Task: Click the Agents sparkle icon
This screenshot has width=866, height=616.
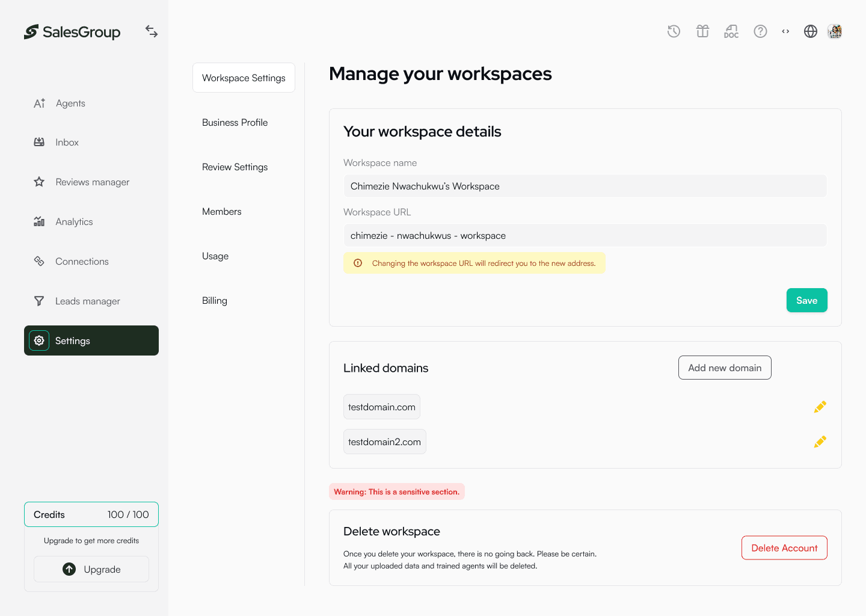Action: coord(39,103)
